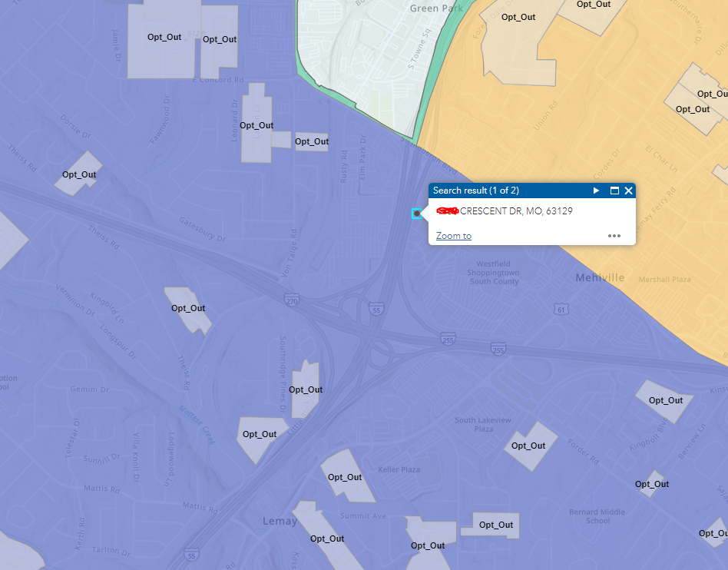Close the Search result popup
The height and width of the screenshot is (570, 728).
tap(629, 191)
